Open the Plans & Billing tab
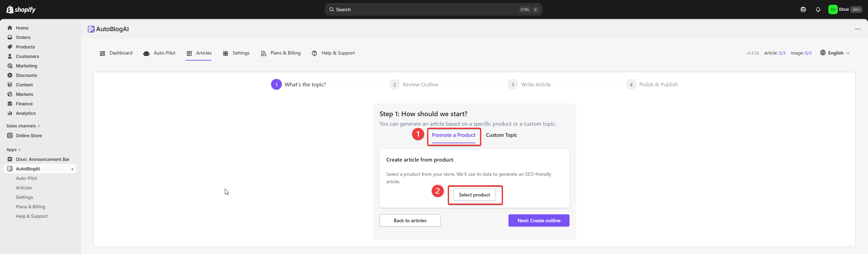 tap(281, 53)
